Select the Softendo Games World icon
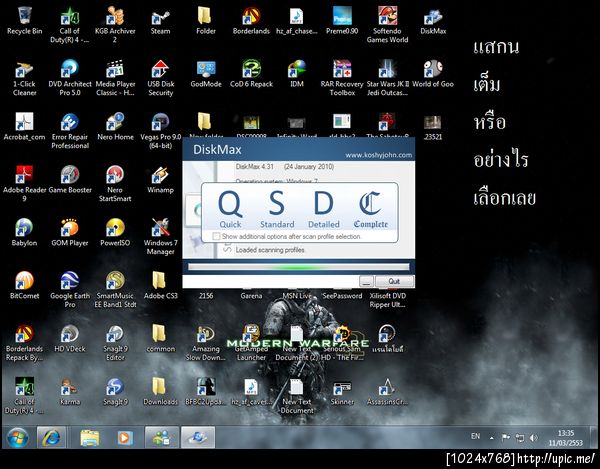 click(x=387, y=25)
